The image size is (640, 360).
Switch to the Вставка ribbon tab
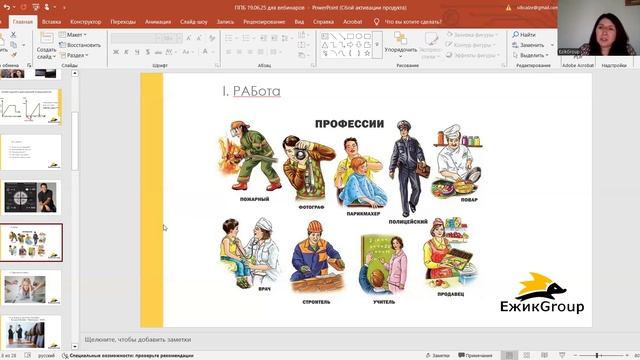tap(51, 22)
